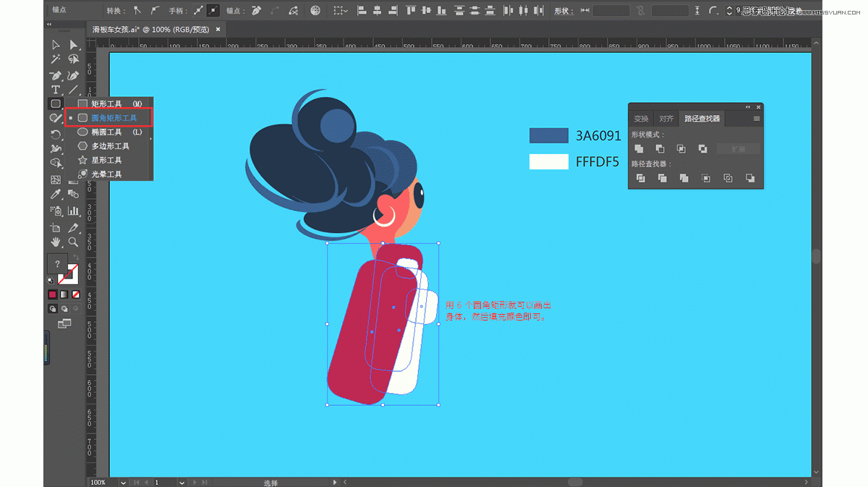This screenshot has width=868, height=487.
Task: Open the Pathfinder panel options menu
Action: (x=757, y=119)
